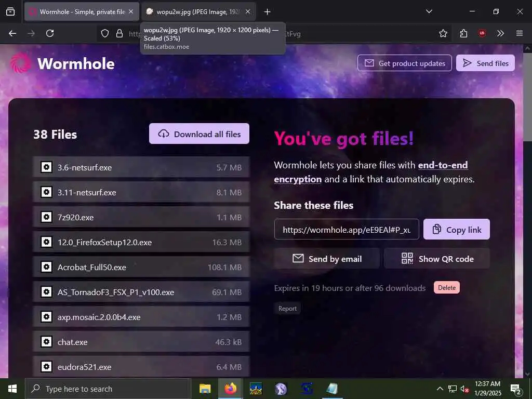Screen dimensions: 532x399
Task: Open the Windows Start menu
Action: (x=12, y=389)
